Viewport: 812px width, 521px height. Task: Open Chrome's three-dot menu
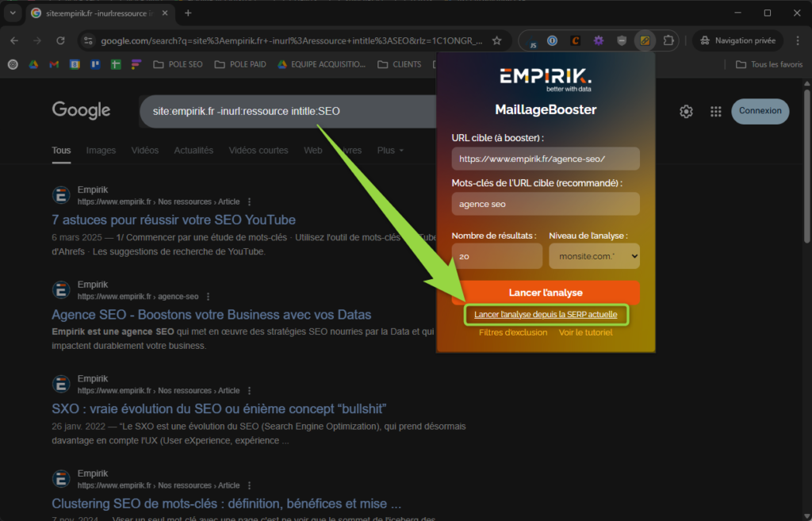(798, 40)
